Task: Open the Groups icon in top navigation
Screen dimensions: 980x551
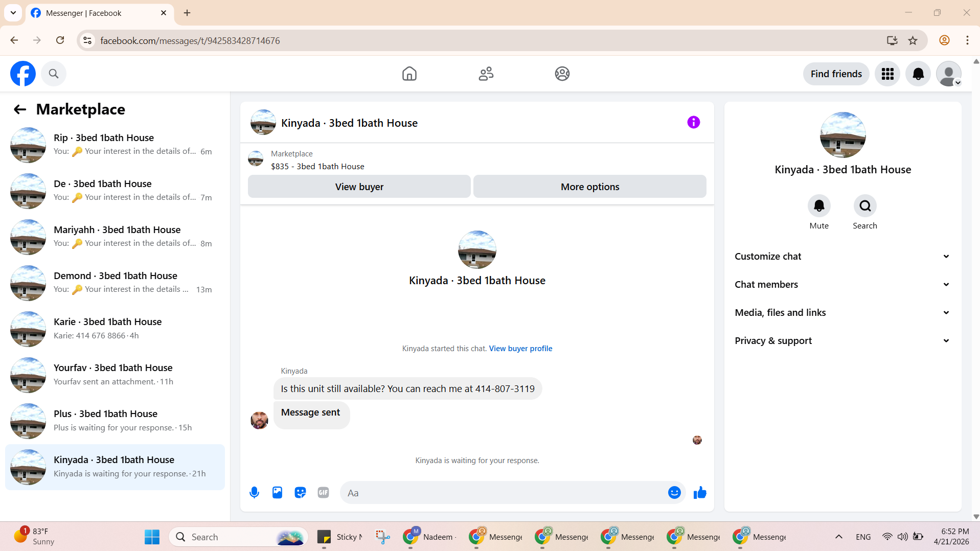Action: (562, 74)
